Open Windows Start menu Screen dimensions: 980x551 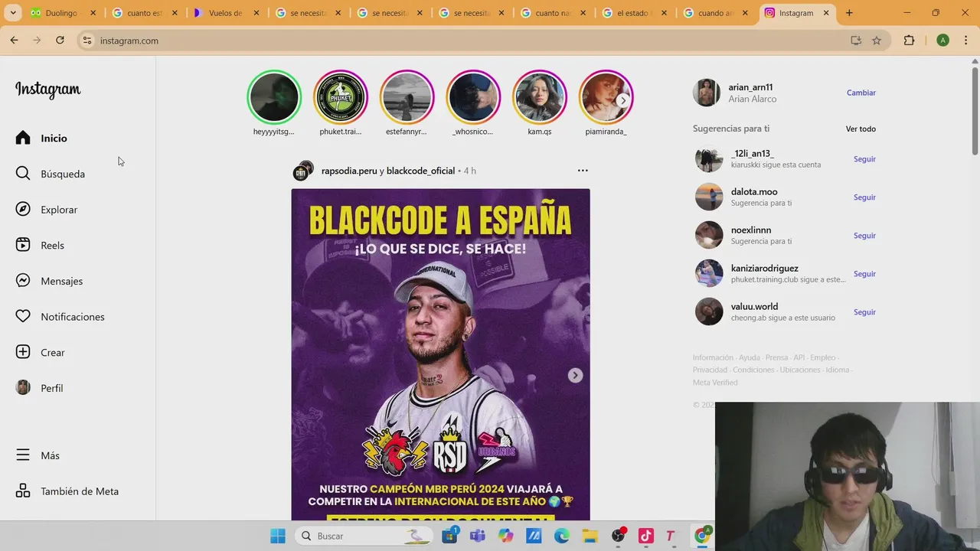pyautogui.click(x=277, y=536)
